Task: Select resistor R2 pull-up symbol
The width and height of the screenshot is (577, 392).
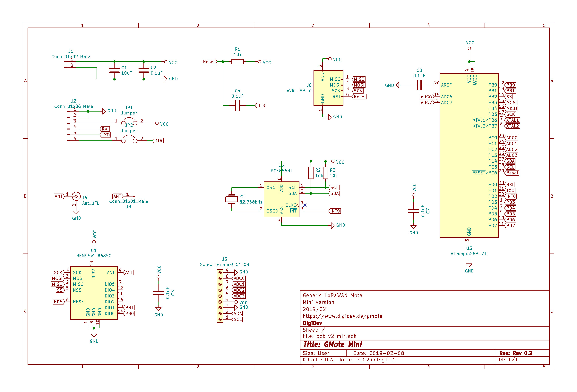Action: (311, 173)
